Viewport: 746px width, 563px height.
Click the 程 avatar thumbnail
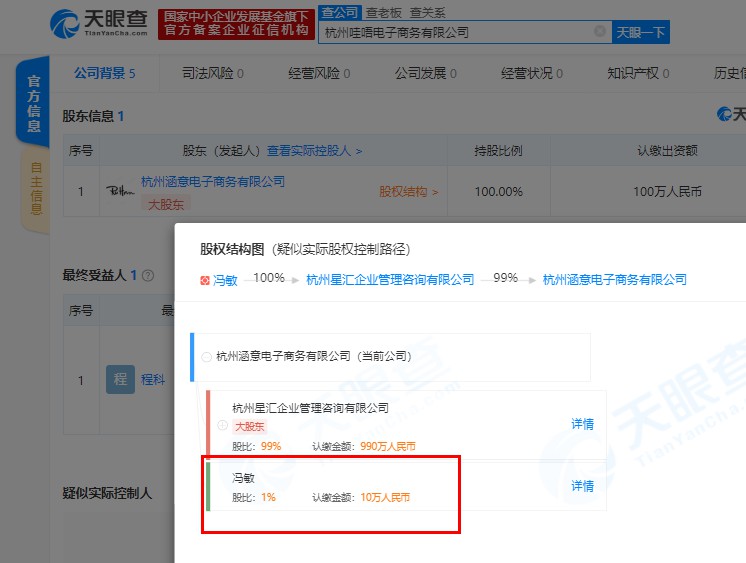[120, 379]
